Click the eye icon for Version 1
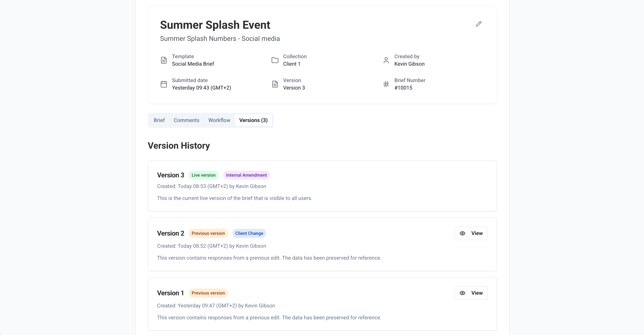Image resolution: width=644 pixels, height=335 pixels. pyautogui.click(x=462, y=293)
